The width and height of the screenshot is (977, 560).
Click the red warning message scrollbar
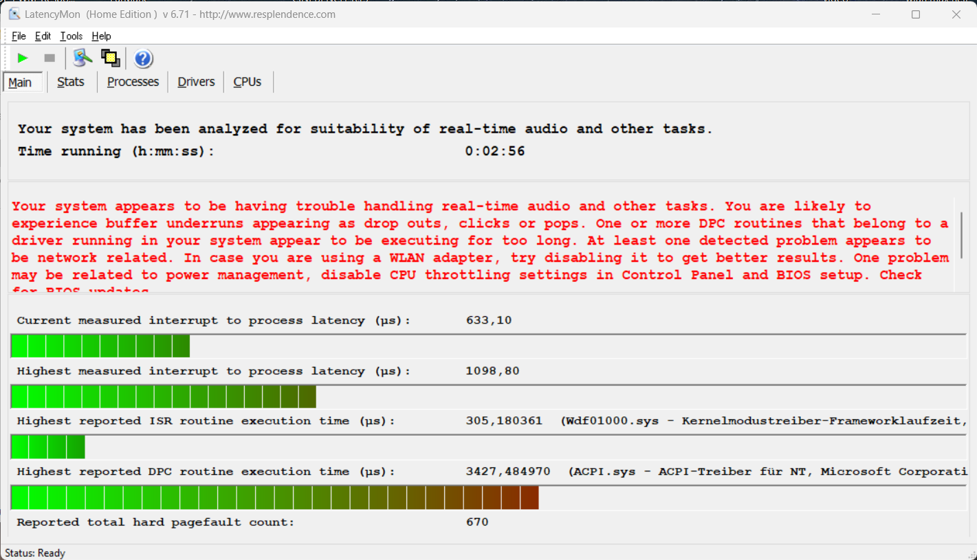click(960, 235)
